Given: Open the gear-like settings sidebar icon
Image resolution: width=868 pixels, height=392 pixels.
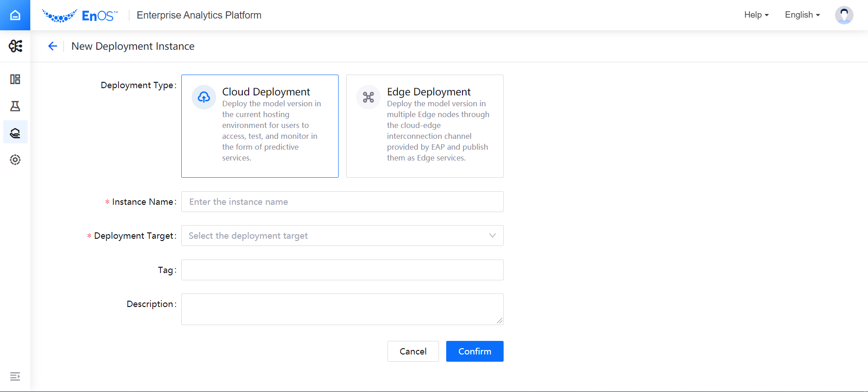Looking at the screenshot, I should pyautogui.click(x=15, y=160).
